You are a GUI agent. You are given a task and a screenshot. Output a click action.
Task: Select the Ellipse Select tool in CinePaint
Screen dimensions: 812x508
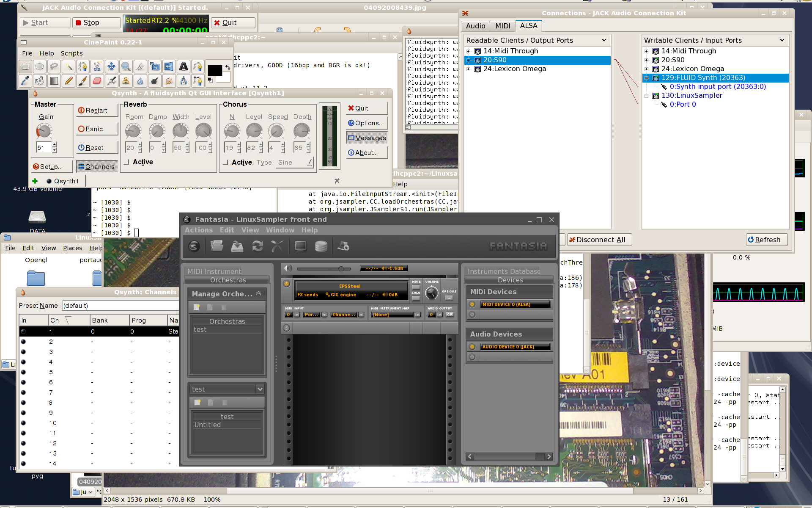coord(40,66)
